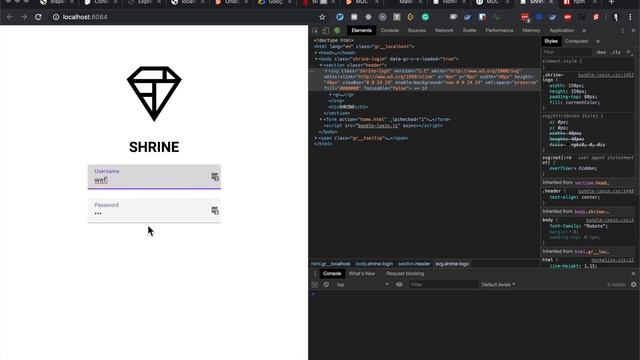Toggle the device toolbar icon in DevTools

click(325, 31)
